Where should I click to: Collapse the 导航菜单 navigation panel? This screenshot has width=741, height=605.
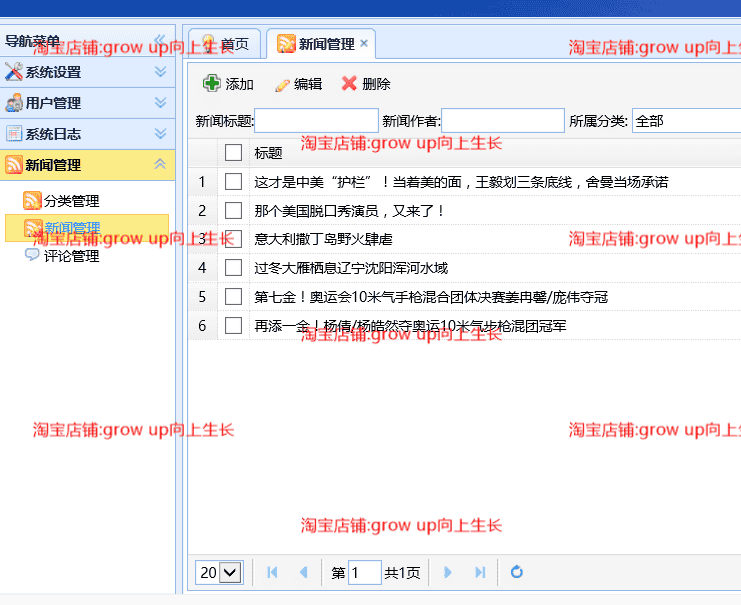pos(160,40)
